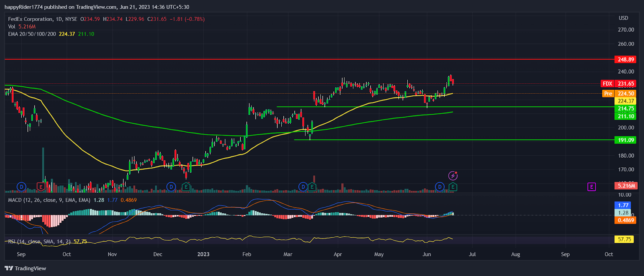Select the MACD (12, 26, close, 9) legend
Image resolution: width=644 pixels, height=276 pixels.
click(49, 200)
